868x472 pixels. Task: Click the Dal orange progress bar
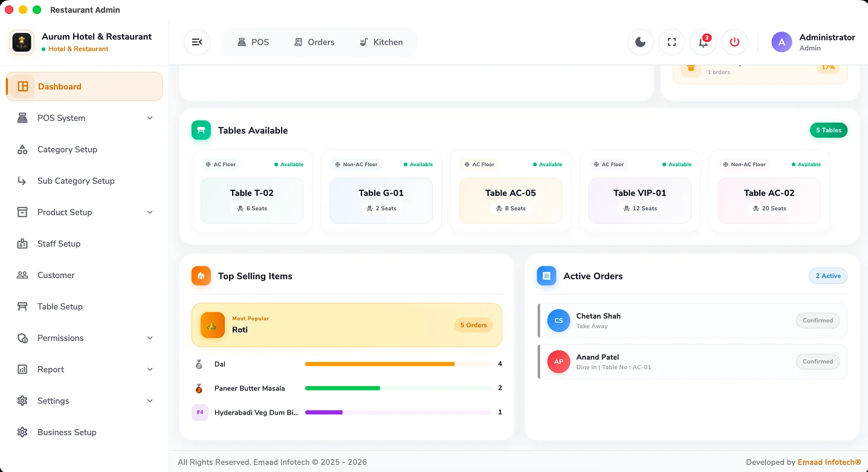[x=380, y=364]
